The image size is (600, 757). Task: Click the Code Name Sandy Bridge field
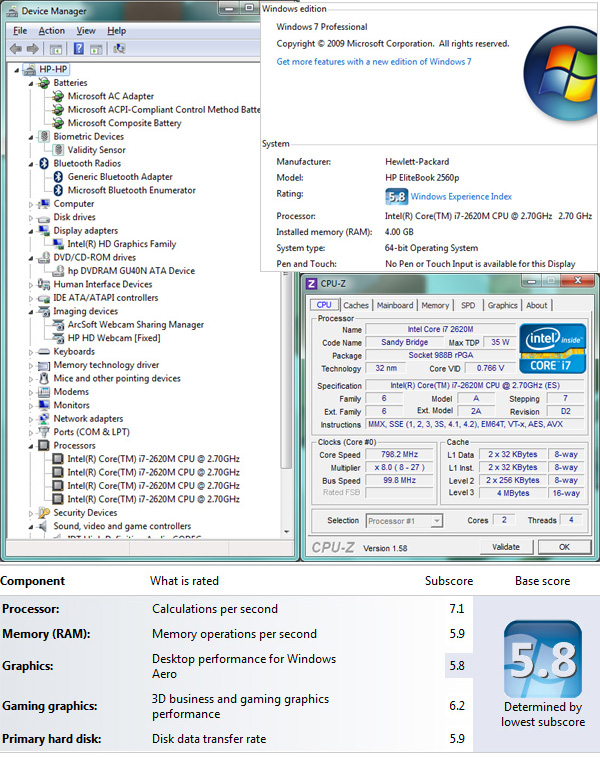(x=405, y=342)
